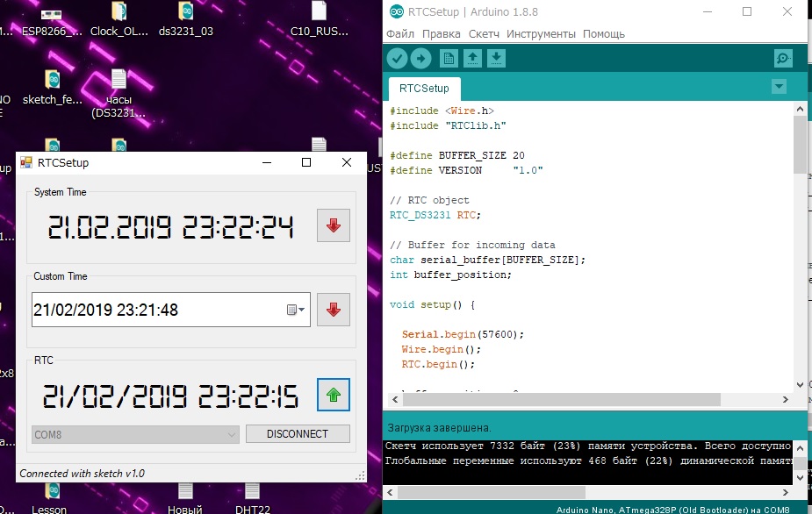Open the Serial Monitor magnifier icon

[x=782, y=59]
